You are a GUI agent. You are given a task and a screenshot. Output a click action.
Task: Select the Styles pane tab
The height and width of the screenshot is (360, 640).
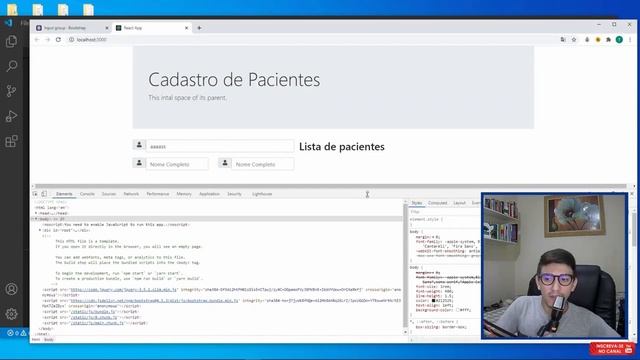click(x=417, y=203)
